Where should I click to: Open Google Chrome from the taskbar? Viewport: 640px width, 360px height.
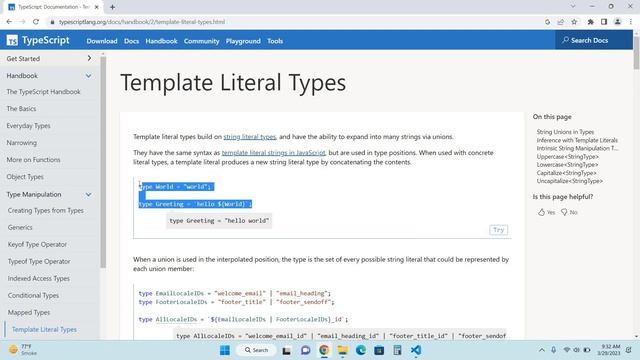click(x=324, y=350)
